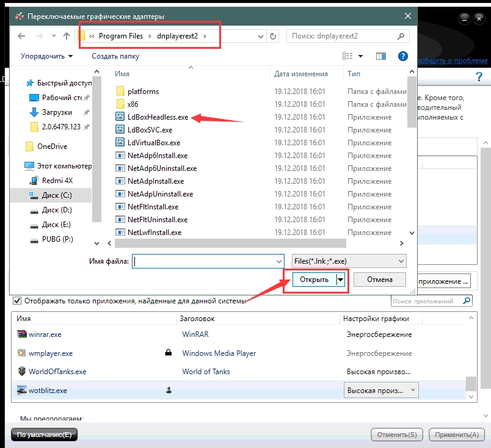
Task: Click Создать папку in toolbar
Action: (x=115, y=56)
